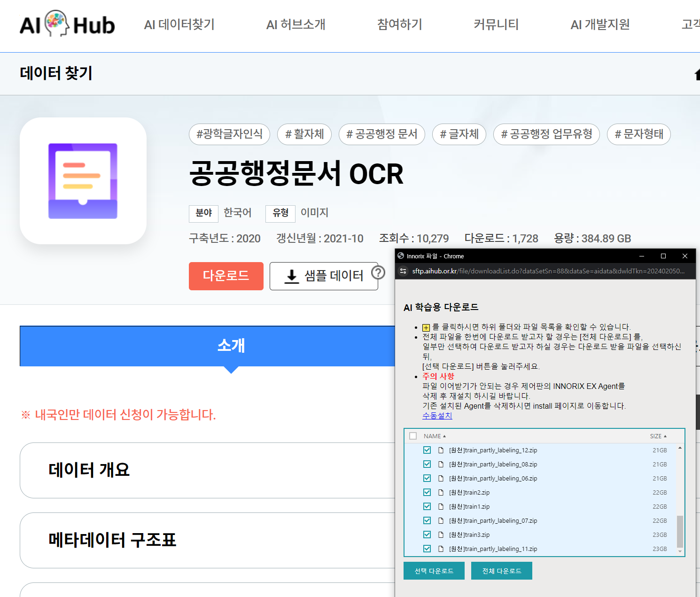Click the # 공공행정 업무유형 tag

546,134
